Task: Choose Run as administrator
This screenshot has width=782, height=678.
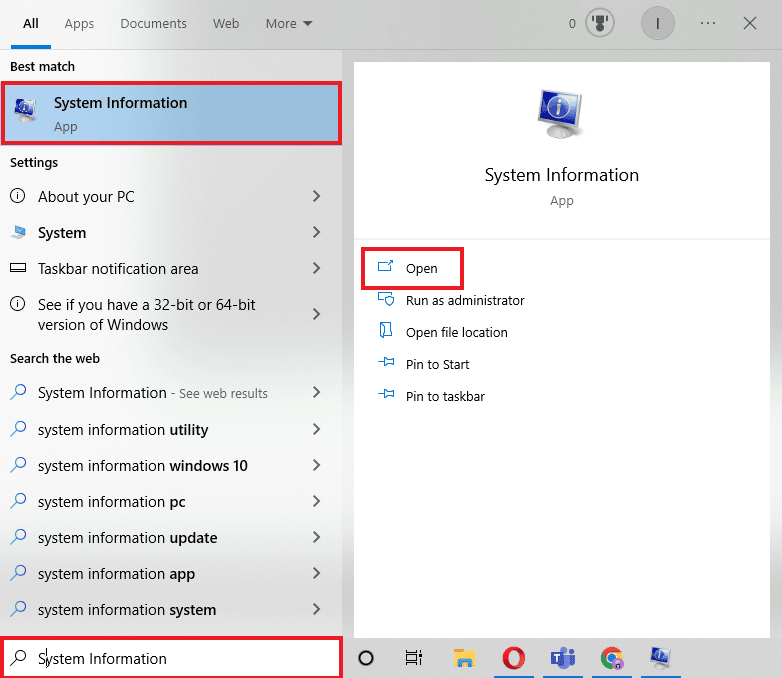Action: point(464,300)
